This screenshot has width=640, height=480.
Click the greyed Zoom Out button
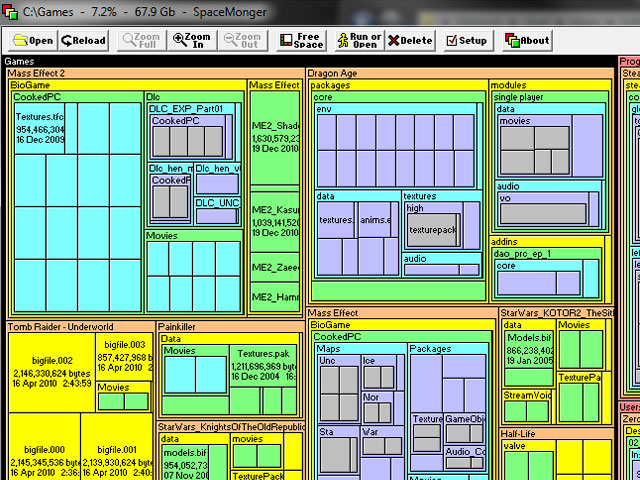click(242, 40)
